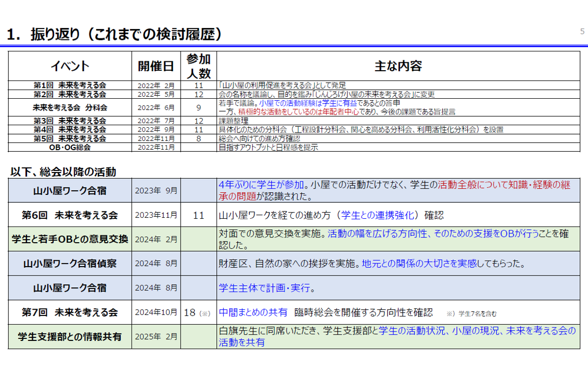Click the text "臨時総会を開催する方向性を確認"
This screenshot has width=588, height=370.
[364, 312]
